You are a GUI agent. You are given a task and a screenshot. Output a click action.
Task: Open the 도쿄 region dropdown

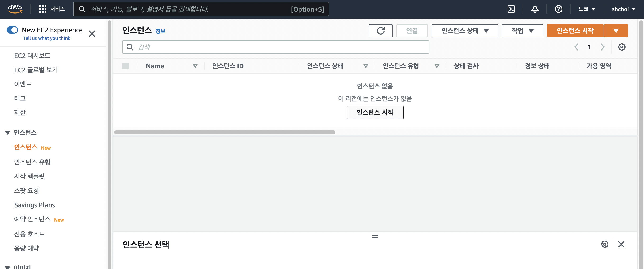click(586, 9)
